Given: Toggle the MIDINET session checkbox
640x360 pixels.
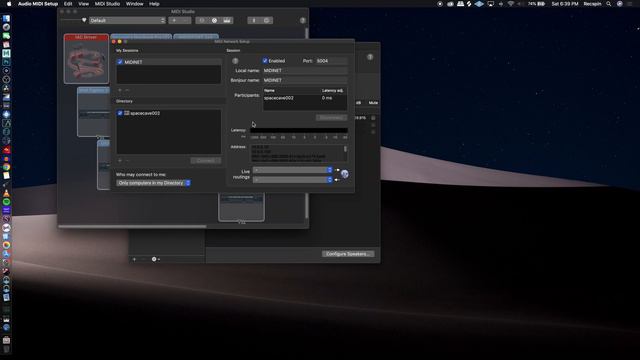Looking at the screenshot, I should (120, 62).
